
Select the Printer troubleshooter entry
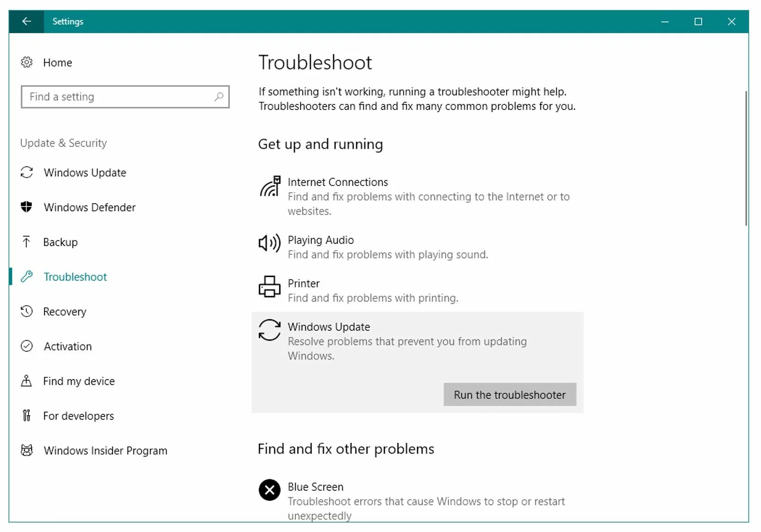tap(417, 290)
